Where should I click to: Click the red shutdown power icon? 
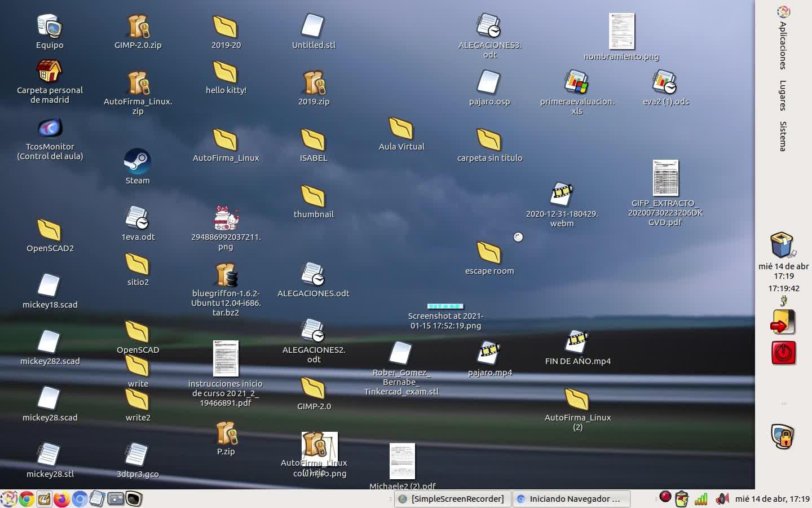point(783,353)
